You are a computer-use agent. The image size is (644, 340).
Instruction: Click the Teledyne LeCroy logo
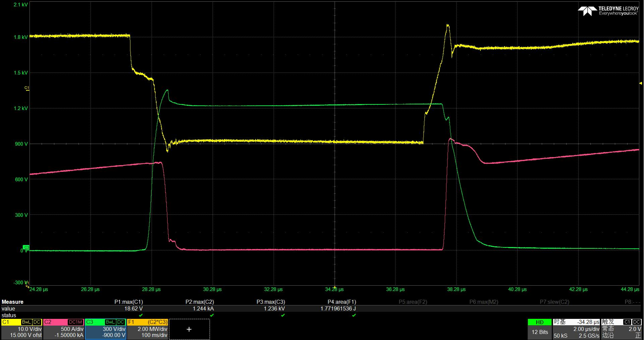[608, 11]
